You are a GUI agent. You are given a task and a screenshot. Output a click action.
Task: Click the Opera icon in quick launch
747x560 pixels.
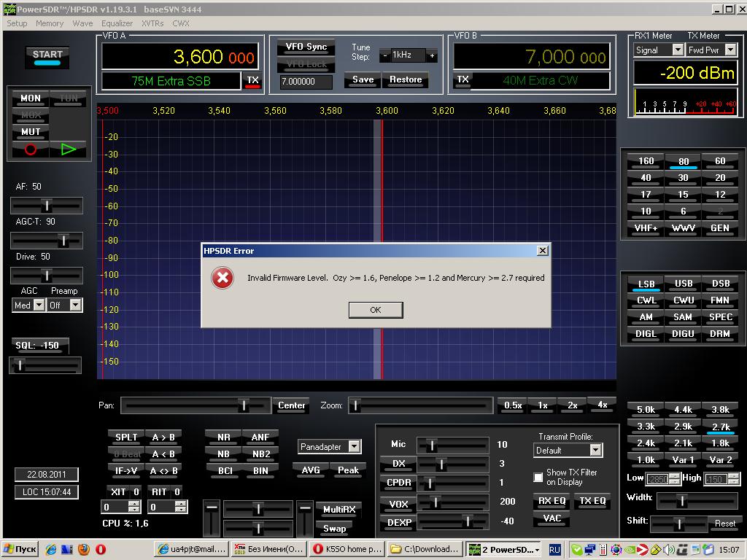coord(100,549)
